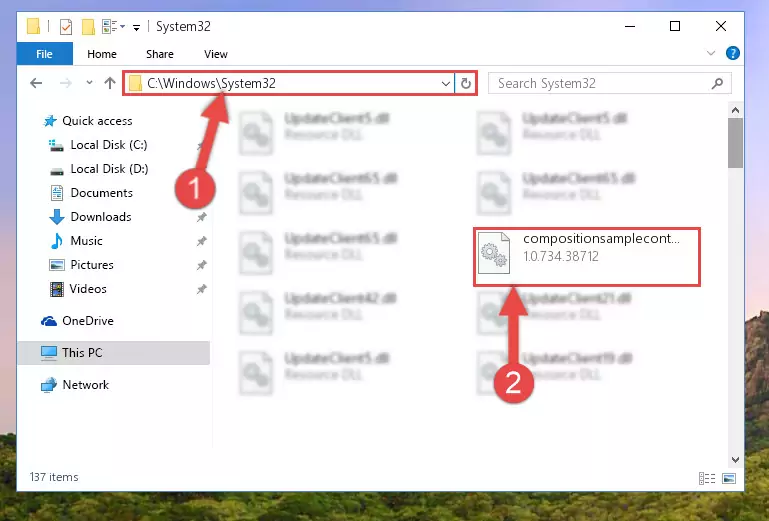This screenshot has height=521, width=769.
Task: Open Local Disk (C:) in sidebar
Action: [109, 145]
